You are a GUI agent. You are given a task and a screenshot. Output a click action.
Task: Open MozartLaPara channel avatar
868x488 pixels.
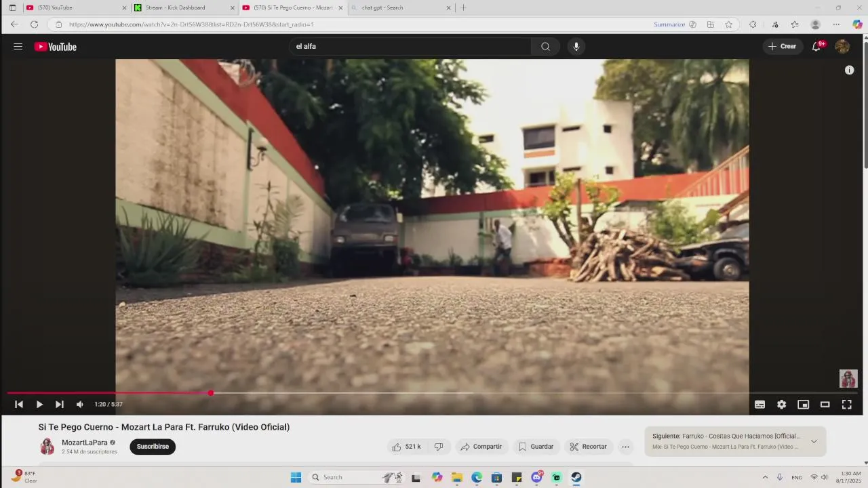click(47, 446)
